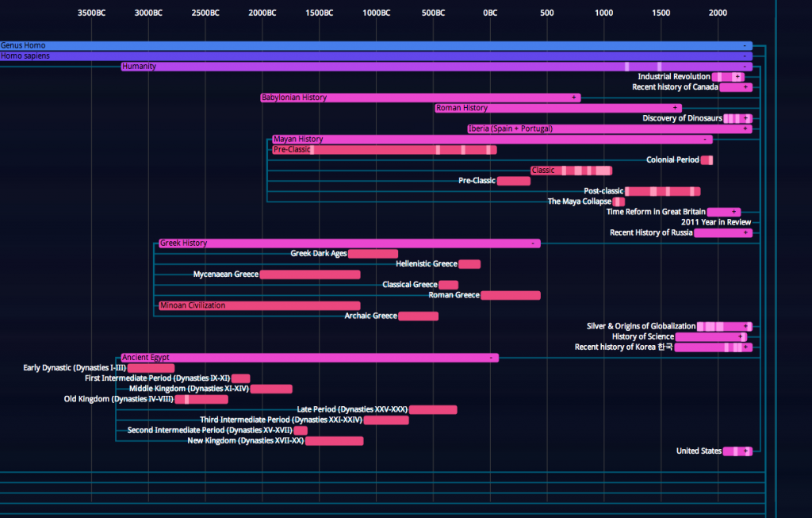Click the 1500BC axis label
This screenshot has height=518, width=812.
(320, 13)
